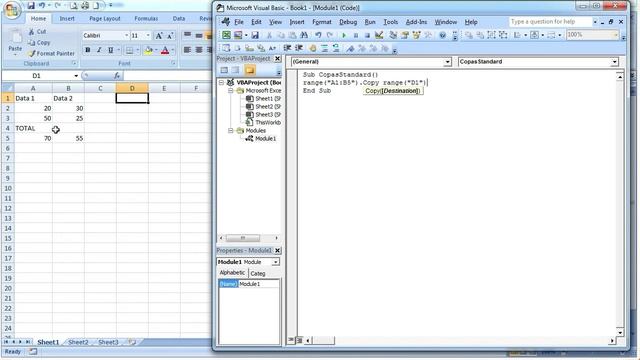The width and height of the screenshot is (640, 360).
Task: Run the macro with the green play icon
Action: point(344,35)
